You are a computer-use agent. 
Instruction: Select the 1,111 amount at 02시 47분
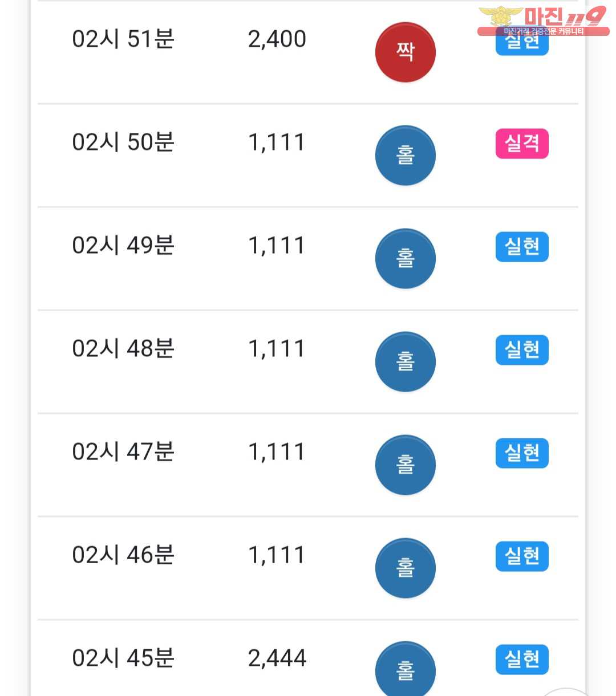pos(277,452)
